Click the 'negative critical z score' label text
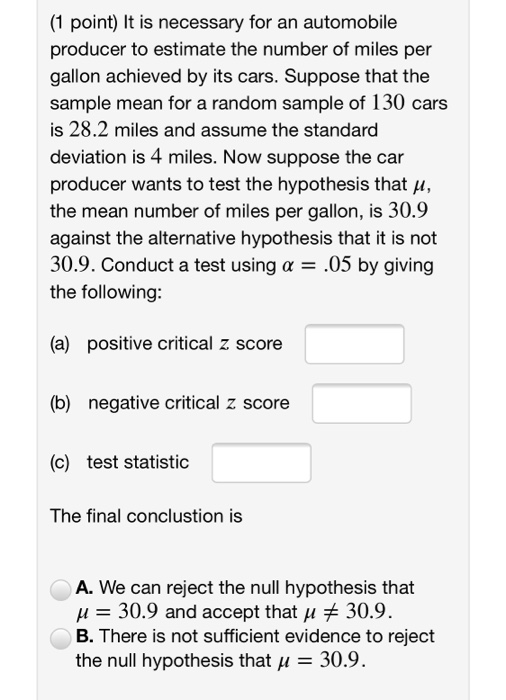 point(189,404)
